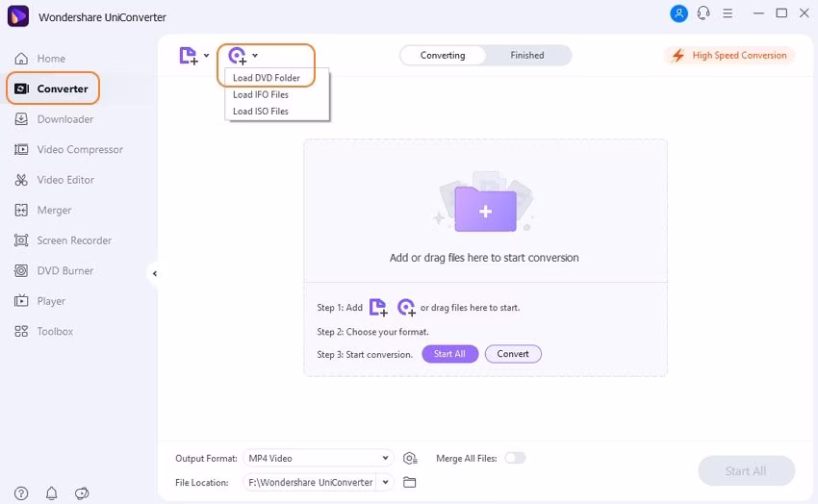Select Load IFO Files menu entry
Viewport: 818px width, 504px height.
(261, 94)
